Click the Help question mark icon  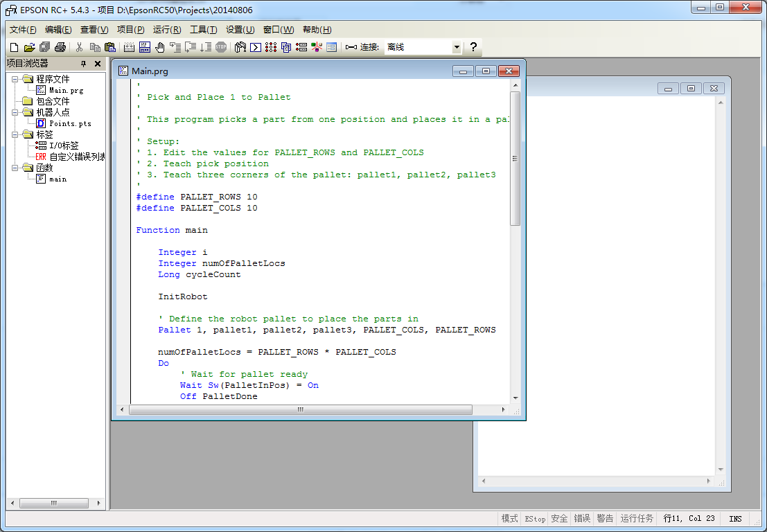(x=473, y=47)
